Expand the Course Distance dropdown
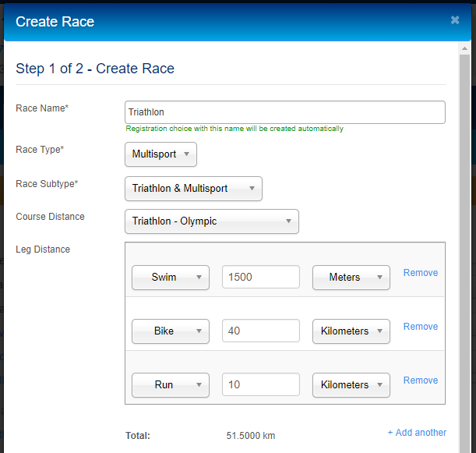476x453 pixels. (x=212, y=221)
